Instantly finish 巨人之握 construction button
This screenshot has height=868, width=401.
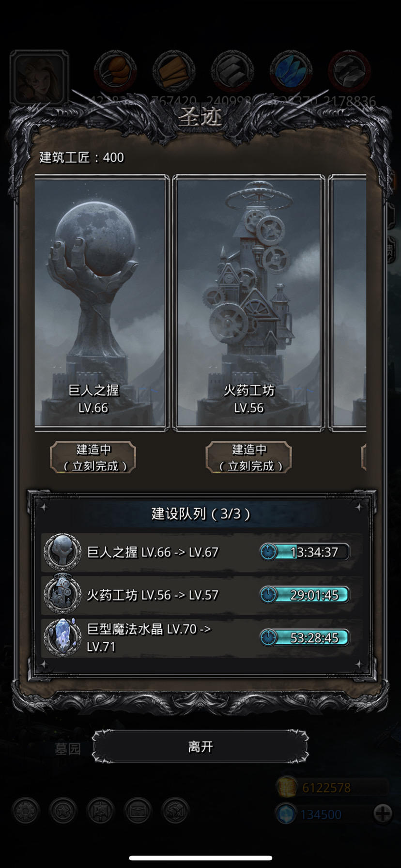pos(93,457)
